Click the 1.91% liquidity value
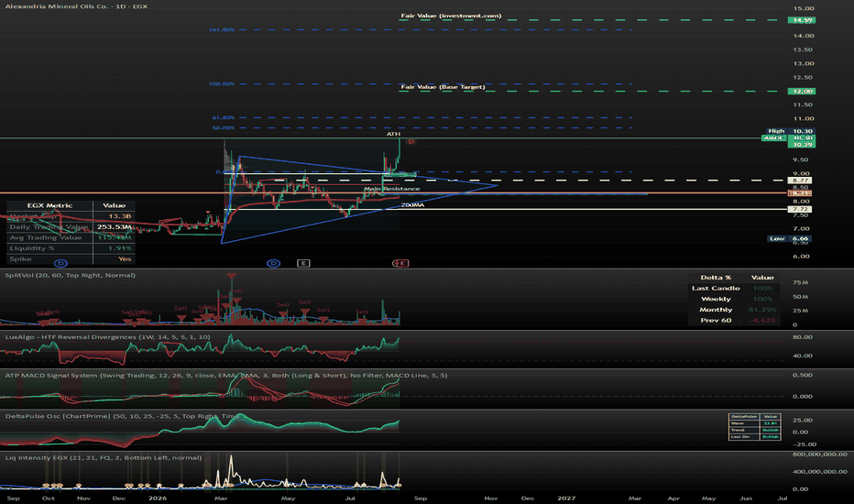Screen dimensions: 854x504 [120, 248]
